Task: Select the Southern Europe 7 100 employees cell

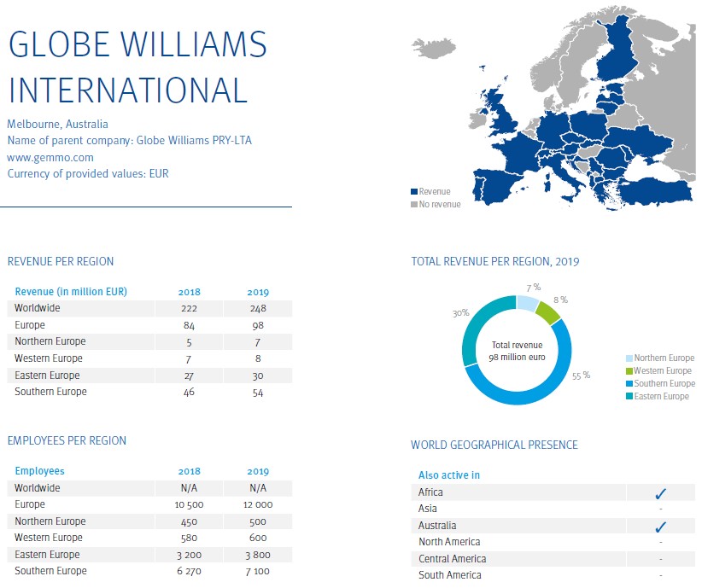Action: pyautogui.click(x=258, y=571)
